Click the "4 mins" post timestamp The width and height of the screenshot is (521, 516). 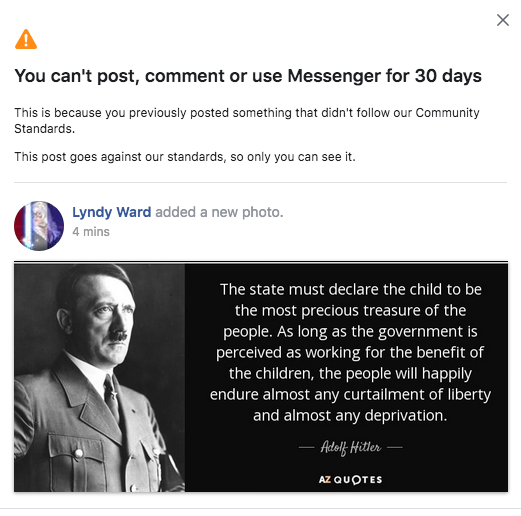pyautogui.click(x=91, y=232)
